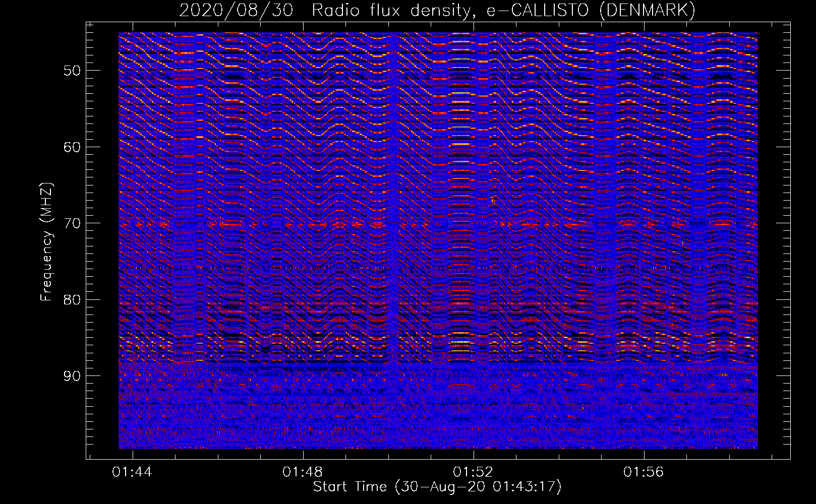Screen dimensions: 816x504
Task: Click the 80 frequency tick label
Action: [x=72, y=300]
